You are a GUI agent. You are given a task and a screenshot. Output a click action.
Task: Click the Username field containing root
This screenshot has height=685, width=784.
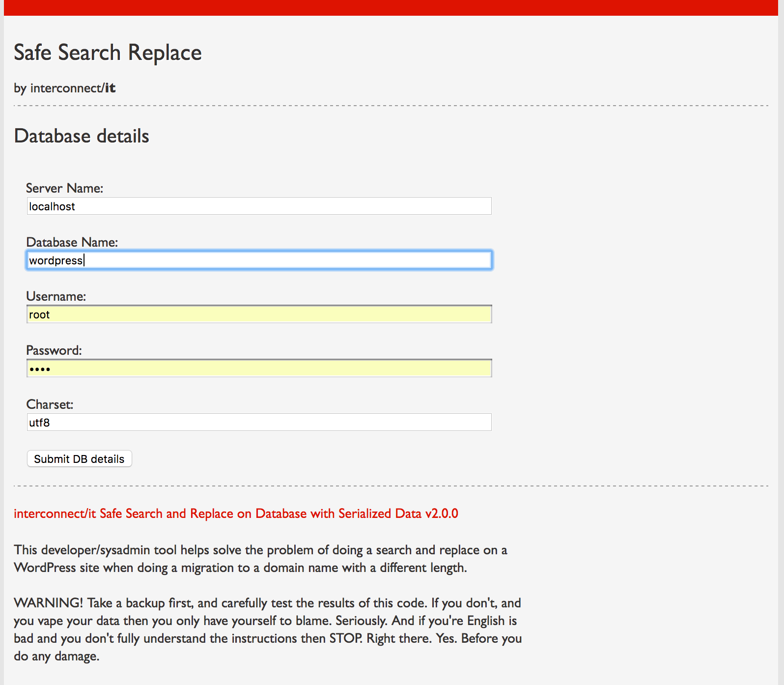click(x=259, y=314)
